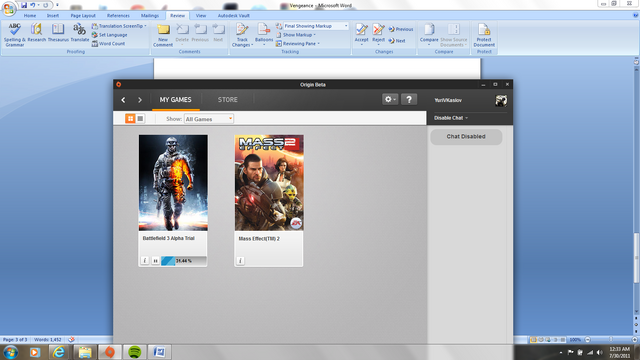This screenshot has height=360, width=640.
Task: Click the Mass Effect 2 cover art
Action: [269, 183]
